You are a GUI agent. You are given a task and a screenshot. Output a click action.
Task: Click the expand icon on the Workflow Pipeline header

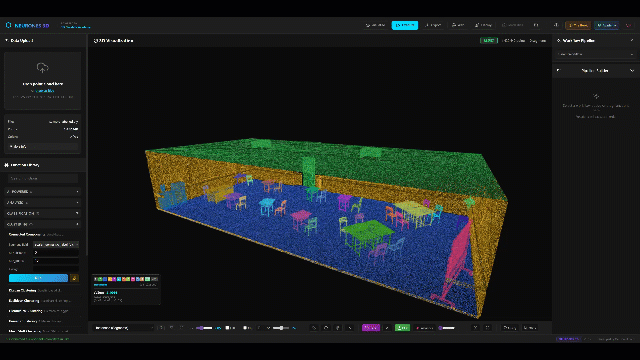(632, 40)
